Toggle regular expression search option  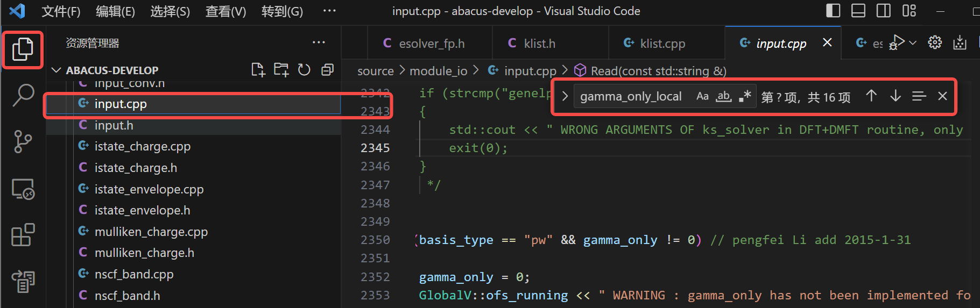pos(745,96)
